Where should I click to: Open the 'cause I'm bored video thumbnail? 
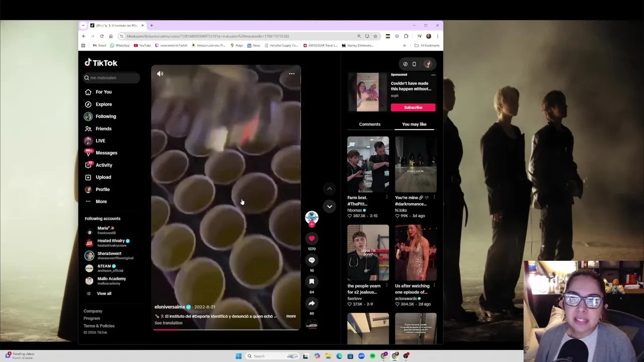pyautogui.click(x=368, y=252)
